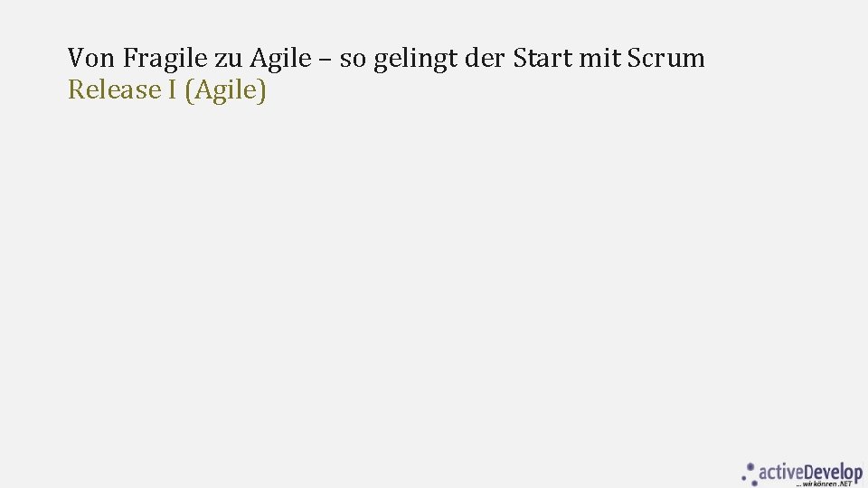Click the word 'gelingt' in the title
This screenshot has height=488, width=868.
(x=415, y=61)
